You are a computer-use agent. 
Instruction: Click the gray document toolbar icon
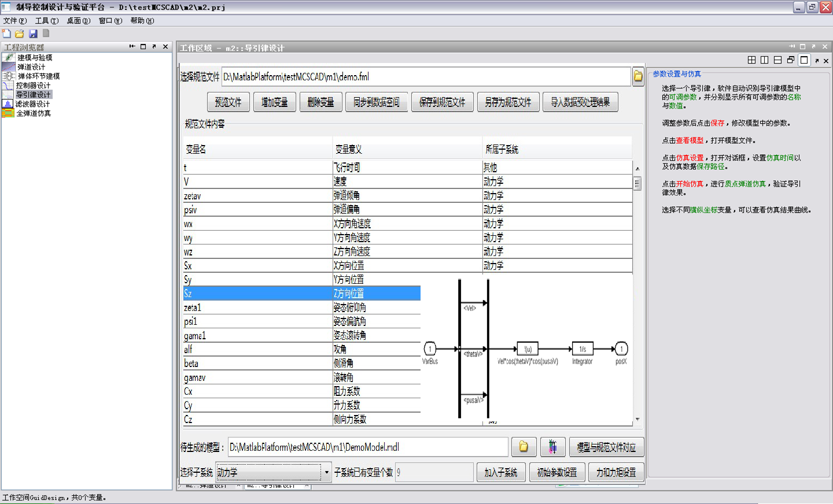tap(46, 34)
